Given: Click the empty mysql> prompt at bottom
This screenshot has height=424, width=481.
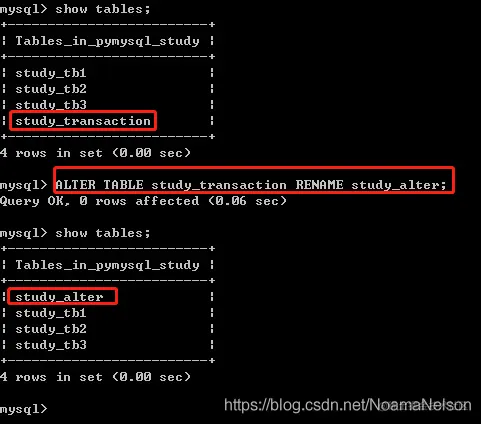Looking at the screenshot, I should click(24, 409).
